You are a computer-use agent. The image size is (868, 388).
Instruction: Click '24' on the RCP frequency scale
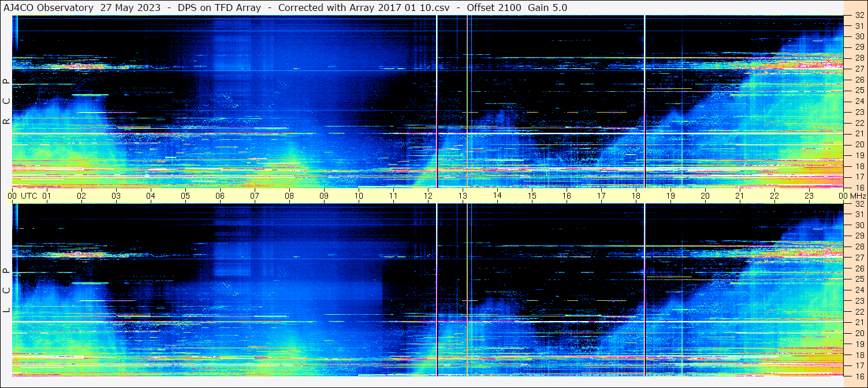tap(859, 101)
